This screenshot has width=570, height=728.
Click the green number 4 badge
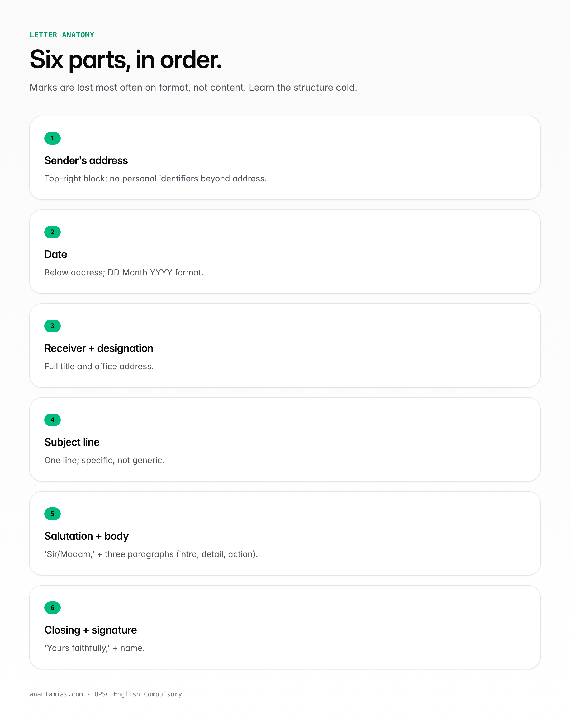[53, 420]
